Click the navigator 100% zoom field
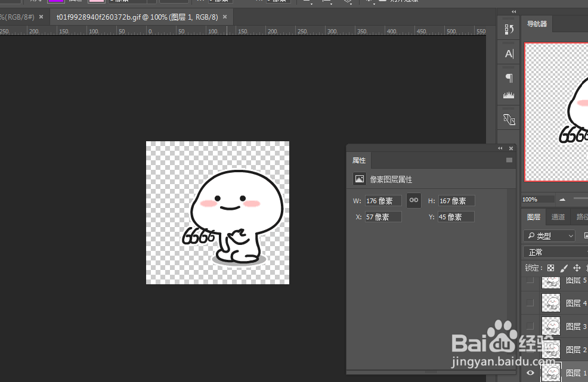The width and height of the screenshot is (588, 382). pos(538,200)
